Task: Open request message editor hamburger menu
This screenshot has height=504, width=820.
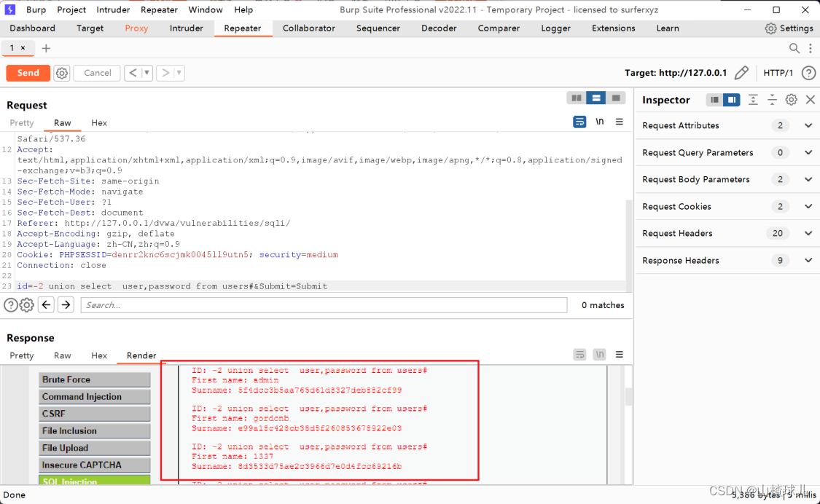Action: coord(619,122)
